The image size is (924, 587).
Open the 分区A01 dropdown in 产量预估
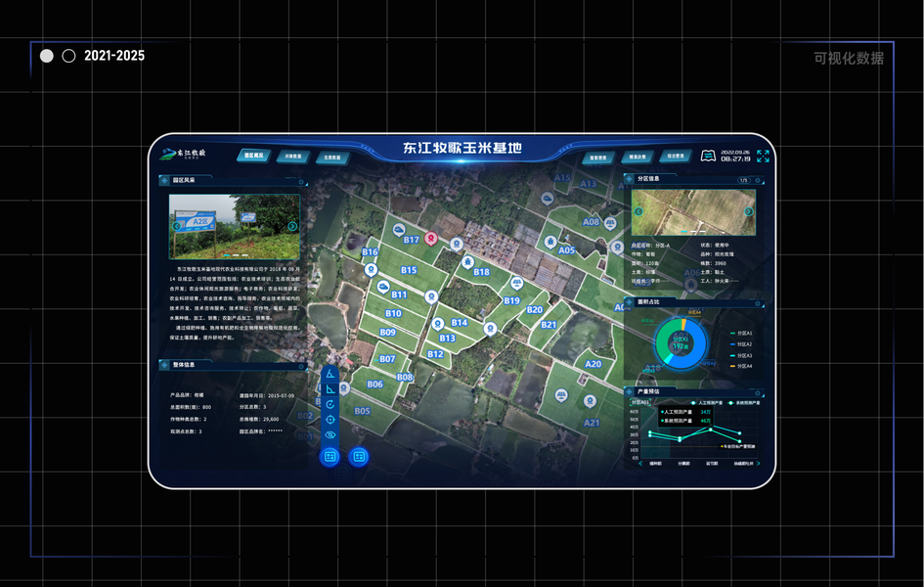pos(640,402)
